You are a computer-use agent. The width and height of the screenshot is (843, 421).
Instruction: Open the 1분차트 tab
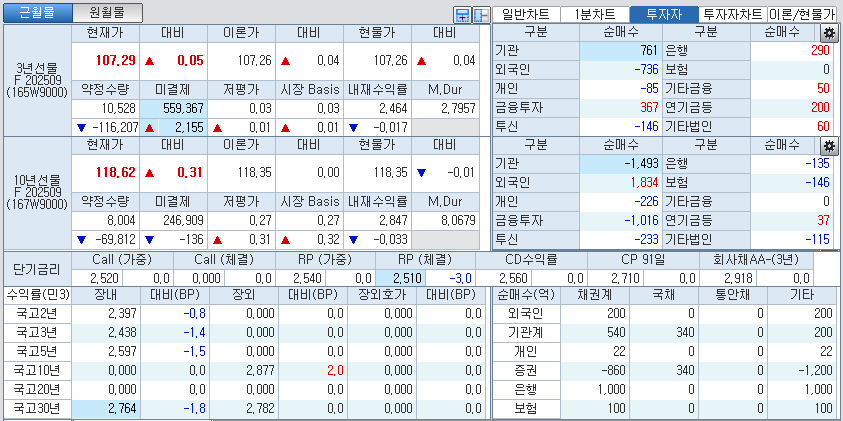[595, 15]
